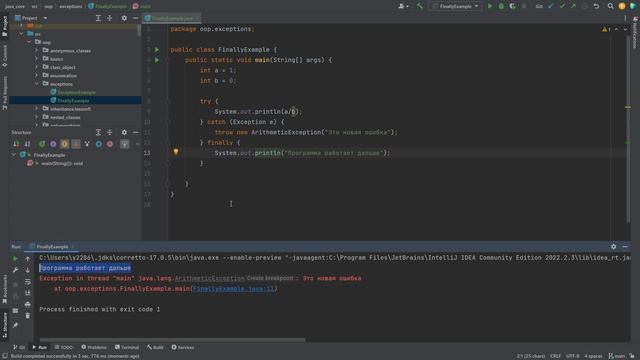Click the yellow intention light bulb
Viewport: 640px width, 360px height.
click(176, 152)
